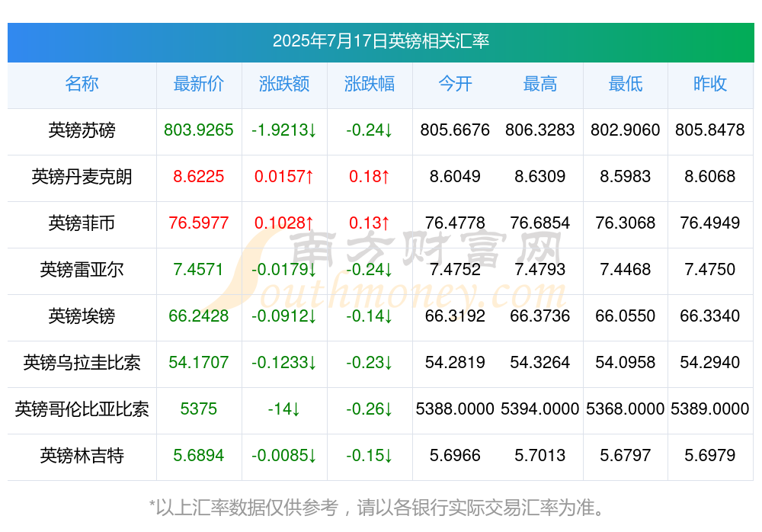Click latest price 7.4571

click(198, 269)
